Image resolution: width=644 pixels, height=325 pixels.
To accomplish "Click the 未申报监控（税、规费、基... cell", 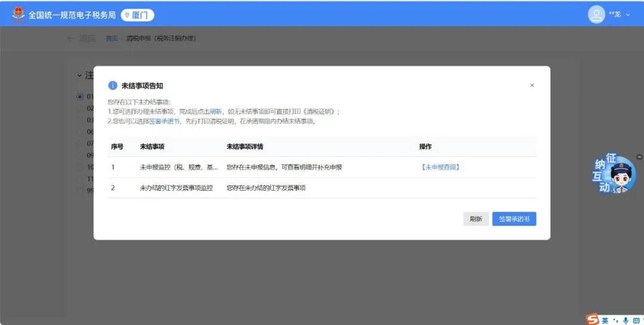I will coord(179,167).
